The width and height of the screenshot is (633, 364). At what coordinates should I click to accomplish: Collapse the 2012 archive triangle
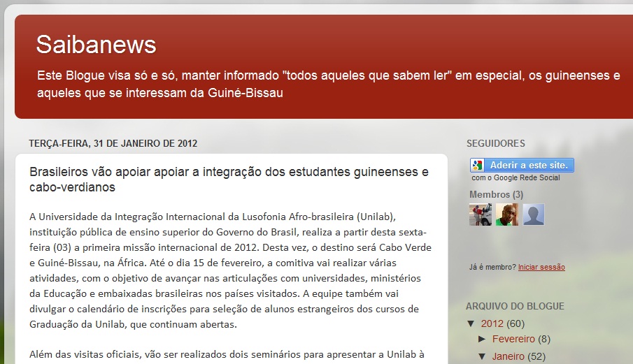click(x=471, y=323)
